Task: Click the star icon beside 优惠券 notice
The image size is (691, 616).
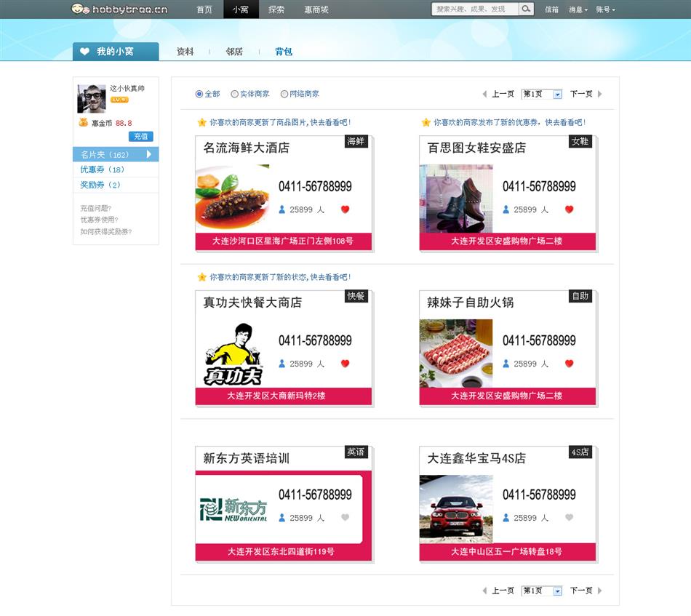Action: (x=426, y=122)
